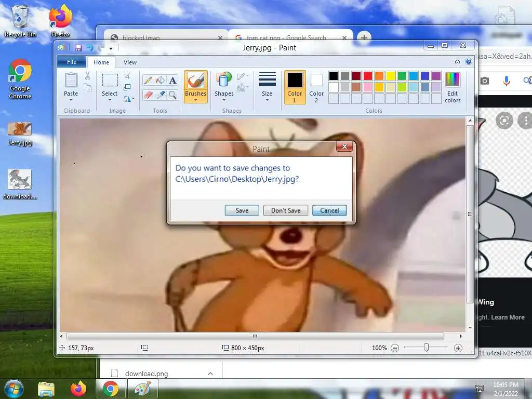
Task: Click Learn More link in Chrome
Action: click(x=508, y=317)
